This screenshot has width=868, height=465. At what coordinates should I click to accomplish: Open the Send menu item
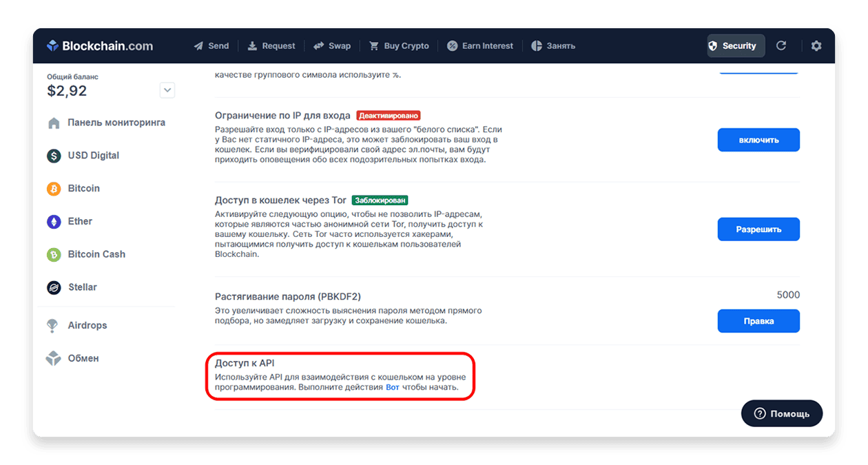211,46
